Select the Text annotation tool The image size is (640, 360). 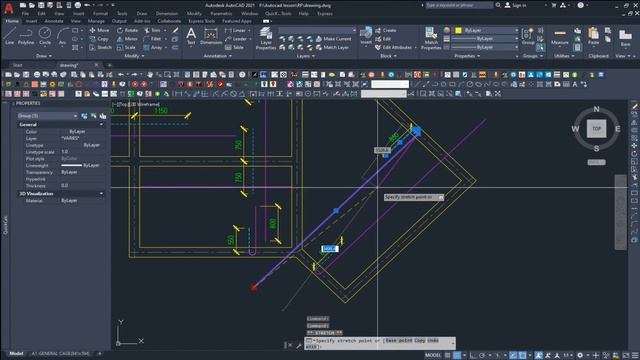point(191,36)
